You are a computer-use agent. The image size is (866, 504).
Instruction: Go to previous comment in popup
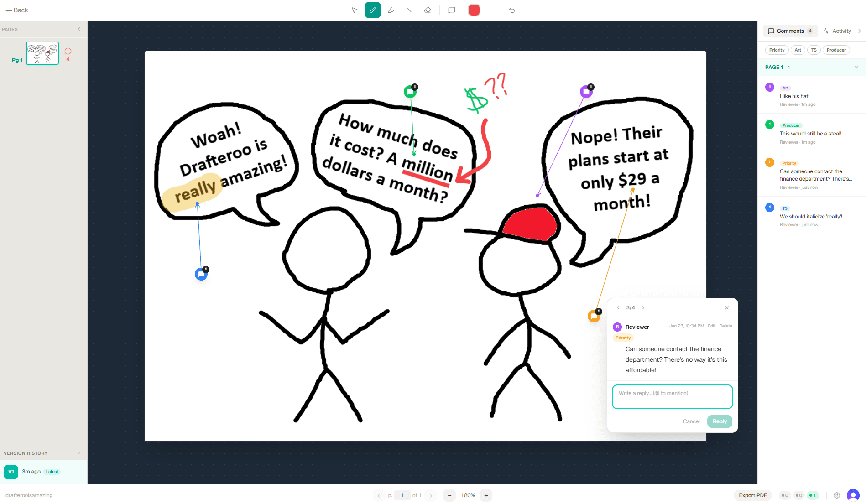coord(618,308)
